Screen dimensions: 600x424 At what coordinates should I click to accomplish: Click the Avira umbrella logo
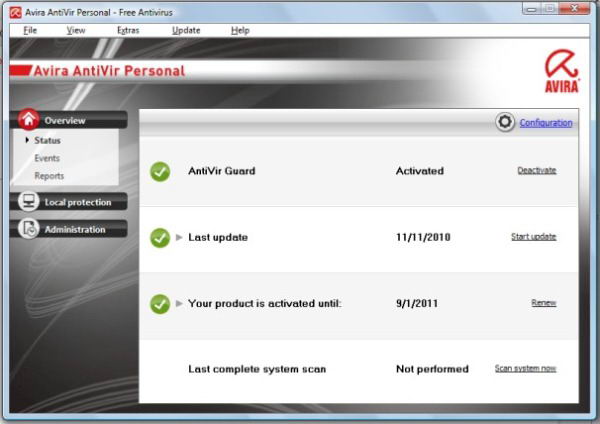(563, 69)
